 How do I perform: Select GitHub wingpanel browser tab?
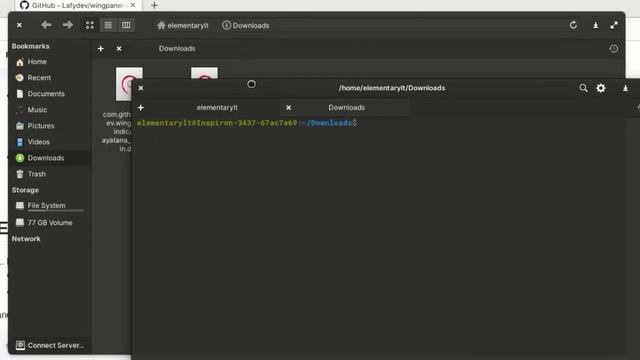click(x=78, y=5)
